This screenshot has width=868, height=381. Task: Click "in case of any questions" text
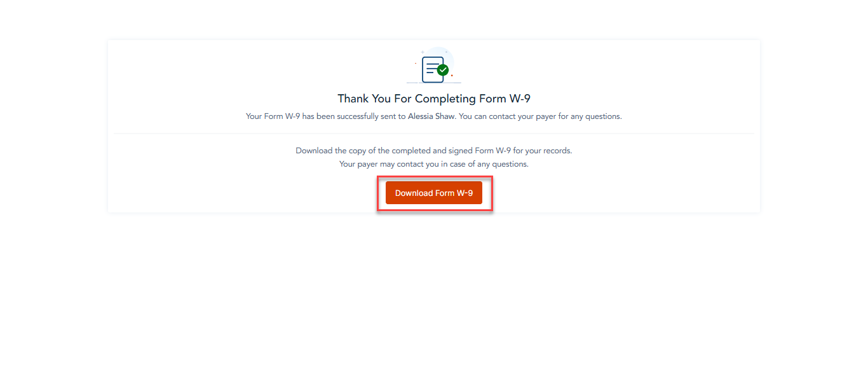point(483,164)
